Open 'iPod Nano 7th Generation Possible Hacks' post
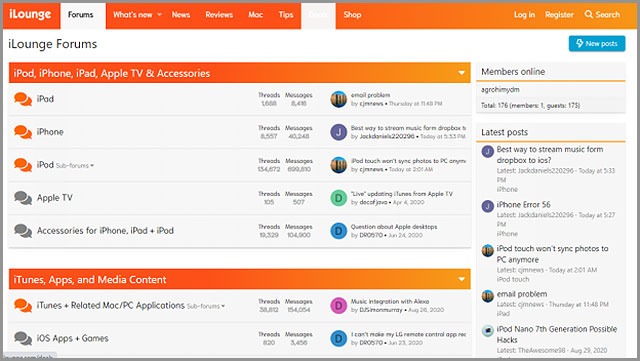The image size is (640, 361). (x=557, y=334)
